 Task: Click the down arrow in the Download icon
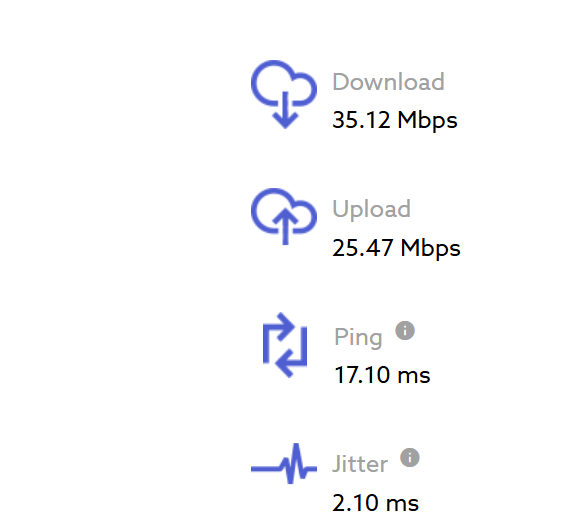(285, 110)
